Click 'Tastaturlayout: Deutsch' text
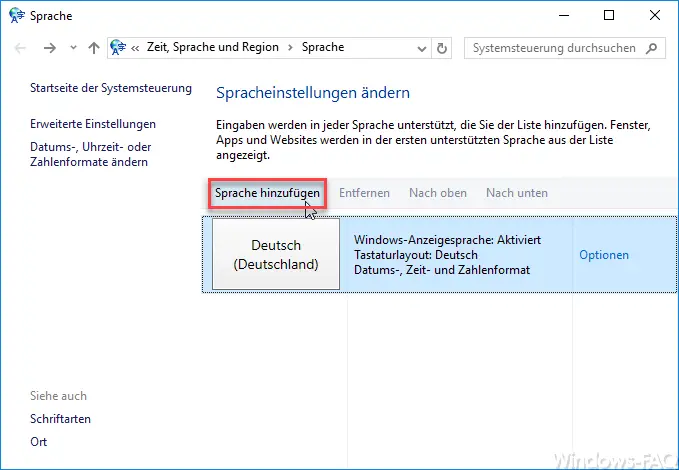The image size is (679, 470). (x=416, y=255)
